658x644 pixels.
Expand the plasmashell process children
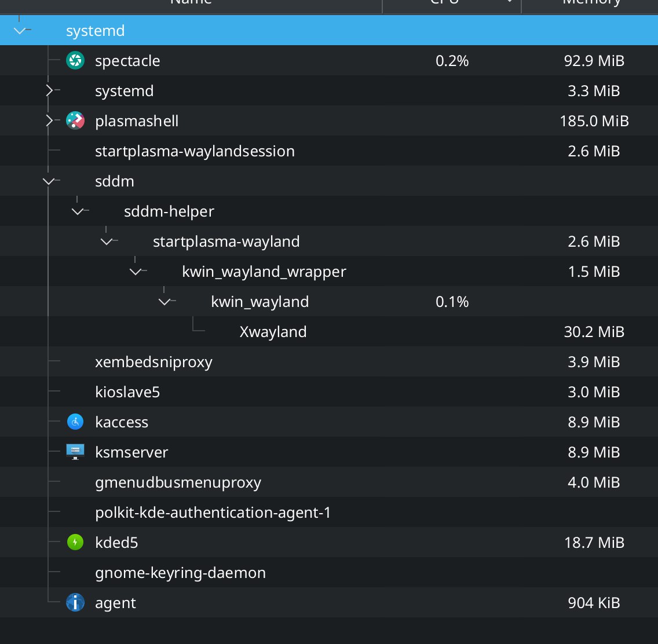(x=49, y=121)
